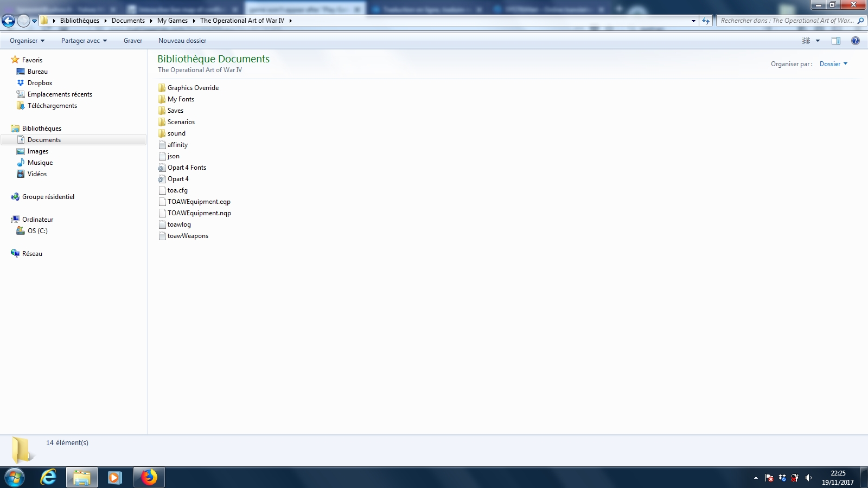Select the TOAWEquipment.nqp file
Viewport: 868px width, 488px height.
[x=199, y=213]
